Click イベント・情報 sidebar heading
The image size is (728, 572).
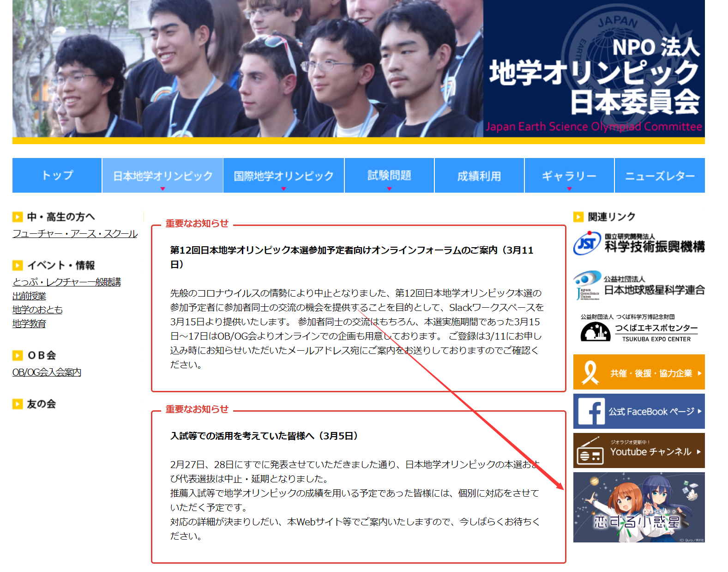tap(61, 265)
